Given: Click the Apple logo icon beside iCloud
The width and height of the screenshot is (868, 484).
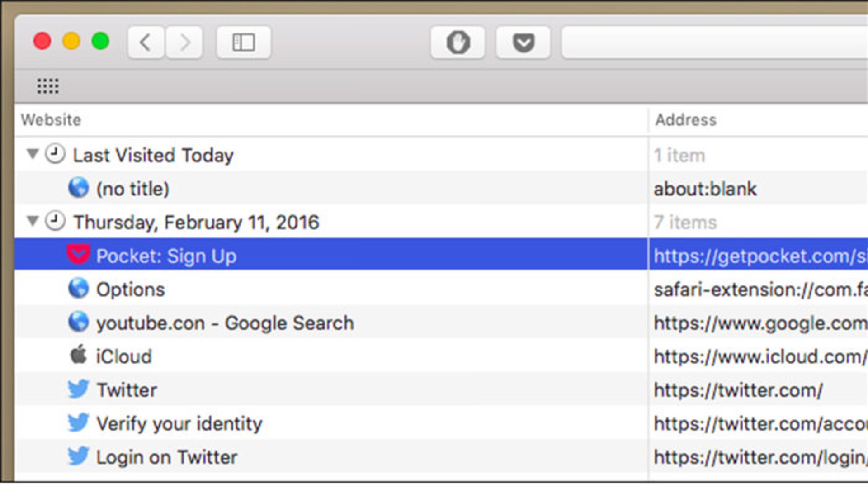Looking at the screenshot, I should click(78, 355).
